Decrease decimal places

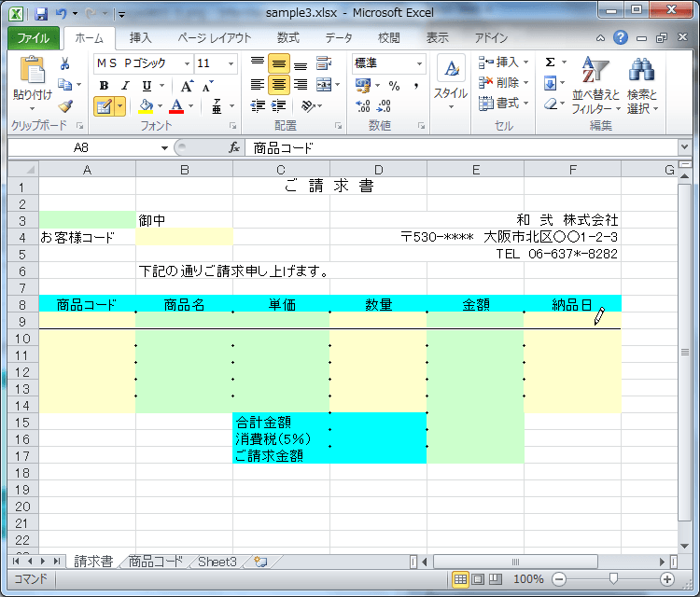pos(384,106)
